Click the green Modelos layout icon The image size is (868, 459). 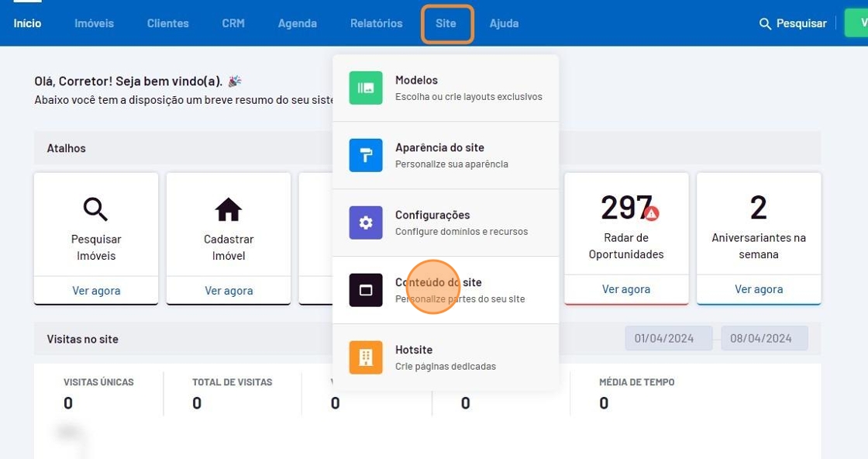point(365,88)
